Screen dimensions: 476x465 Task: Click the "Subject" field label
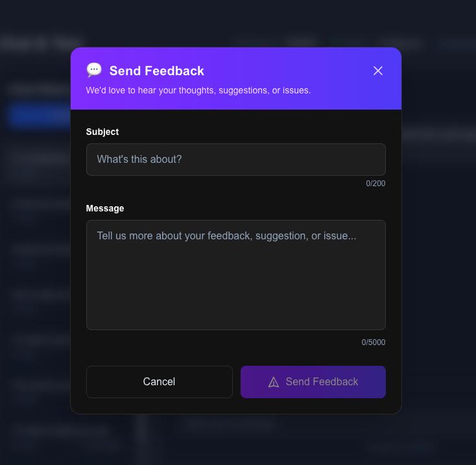(102, 132)
